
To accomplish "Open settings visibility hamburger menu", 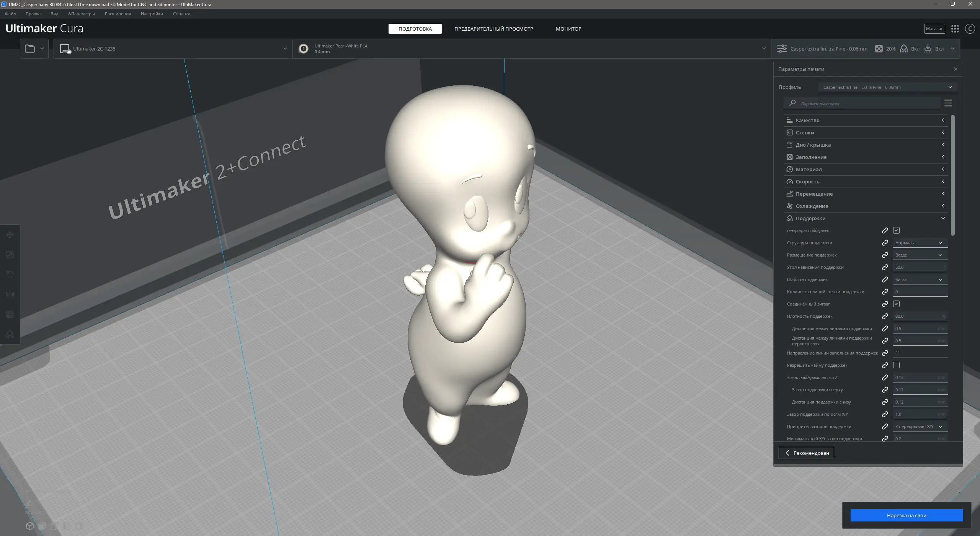I will (948, 103).
